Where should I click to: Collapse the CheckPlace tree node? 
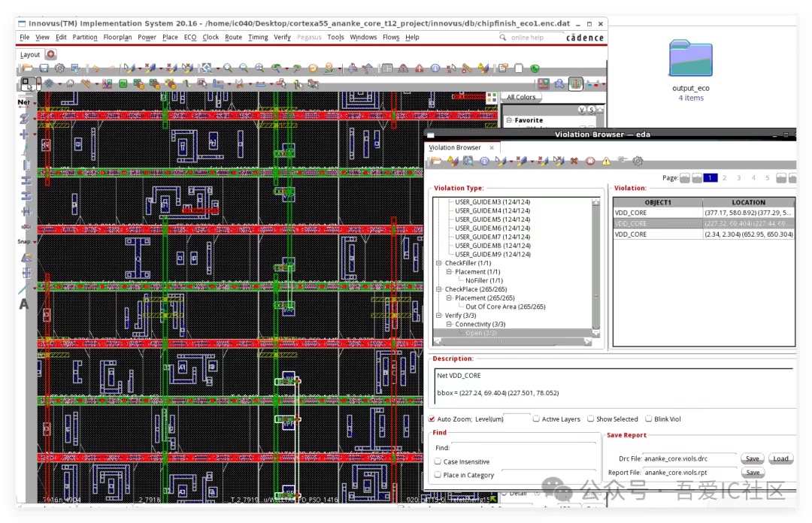pyautogui.click(x=438, y=289)
